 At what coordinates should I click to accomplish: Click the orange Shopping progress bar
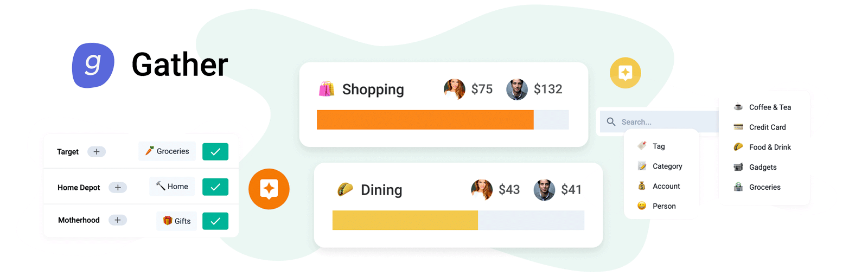[x=425, y=120]
